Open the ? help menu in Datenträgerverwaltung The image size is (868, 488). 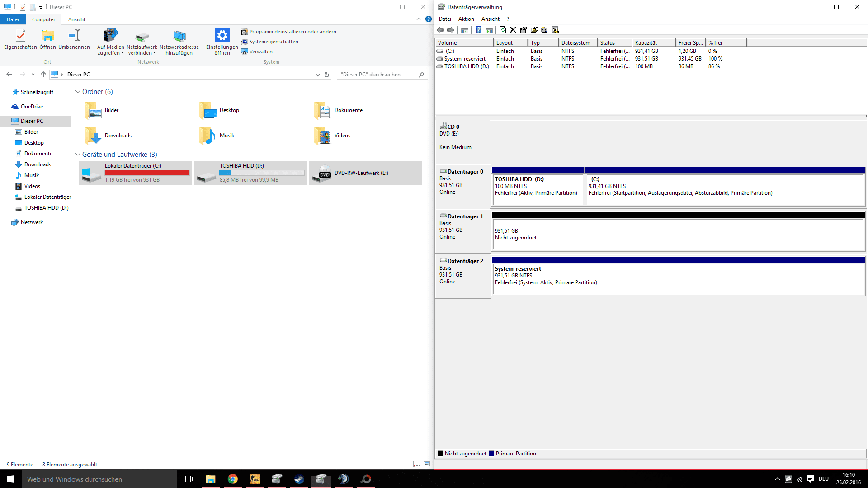508,19
